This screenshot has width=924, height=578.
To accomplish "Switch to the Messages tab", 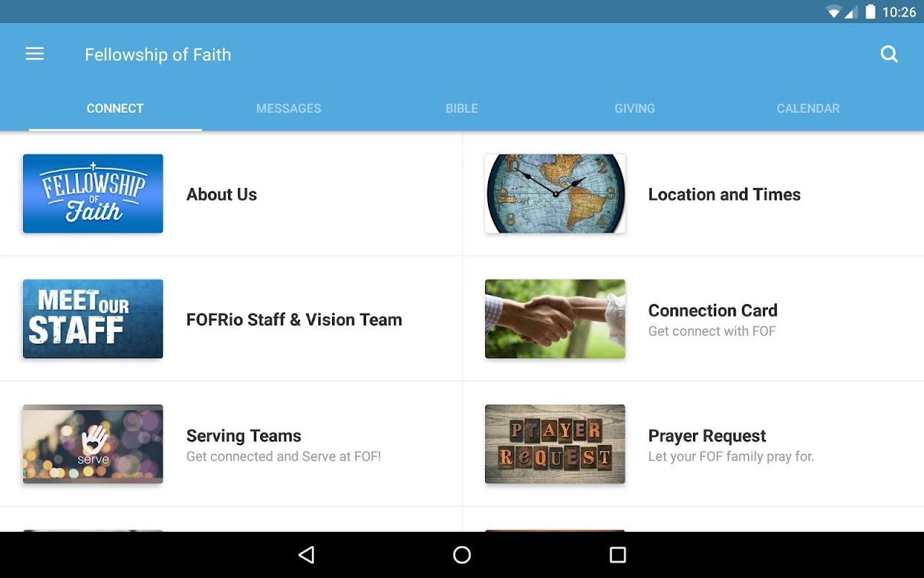I will point(289,108).
